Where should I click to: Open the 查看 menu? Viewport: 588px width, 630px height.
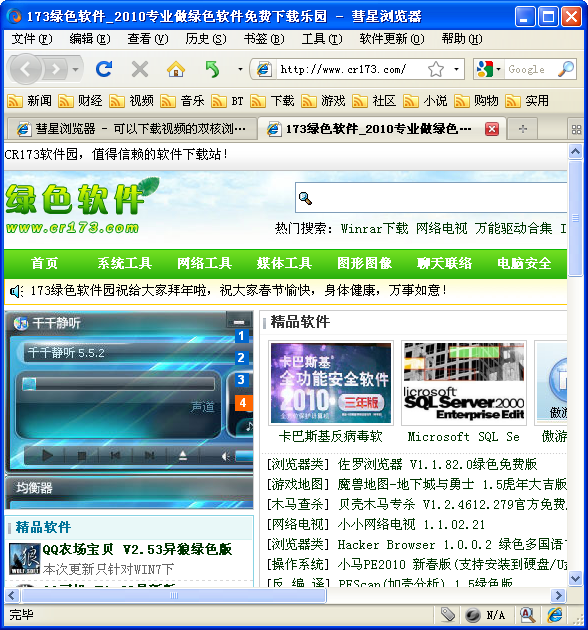point(148,39)
